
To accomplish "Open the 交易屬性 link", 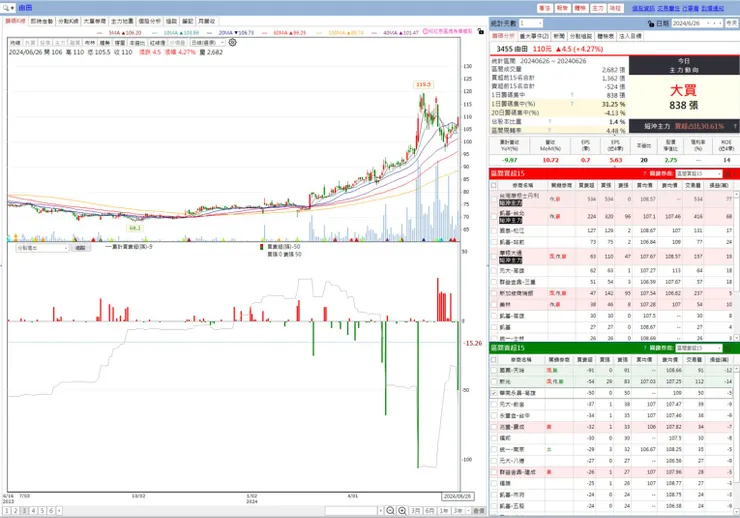I will coord(669,8).
